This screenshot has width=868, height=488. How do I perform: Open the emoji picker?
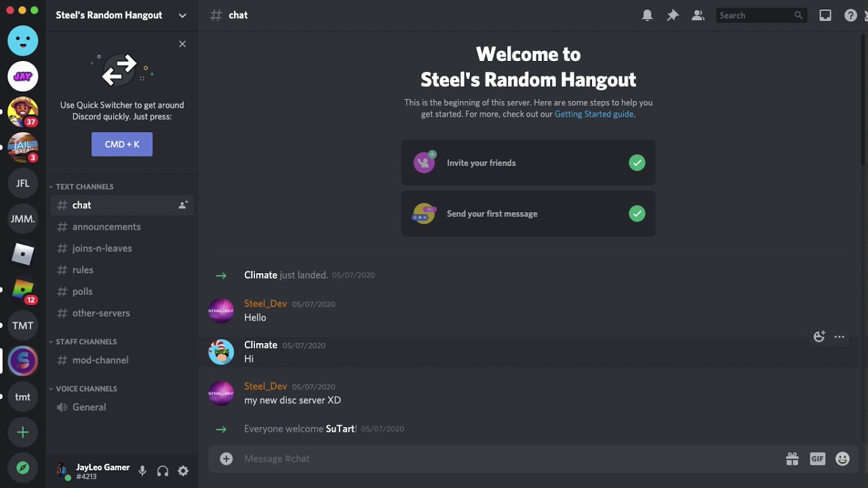843,459
